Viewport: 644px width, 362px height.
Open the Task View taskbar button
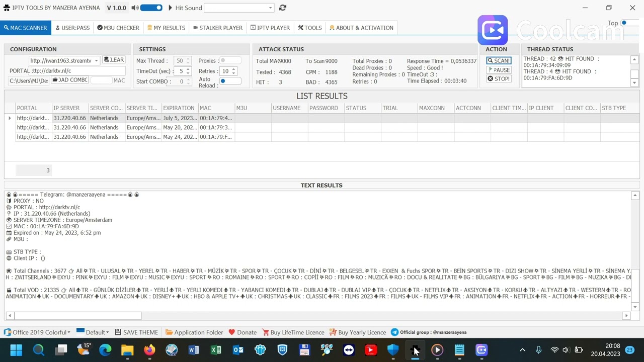point(61,350)
